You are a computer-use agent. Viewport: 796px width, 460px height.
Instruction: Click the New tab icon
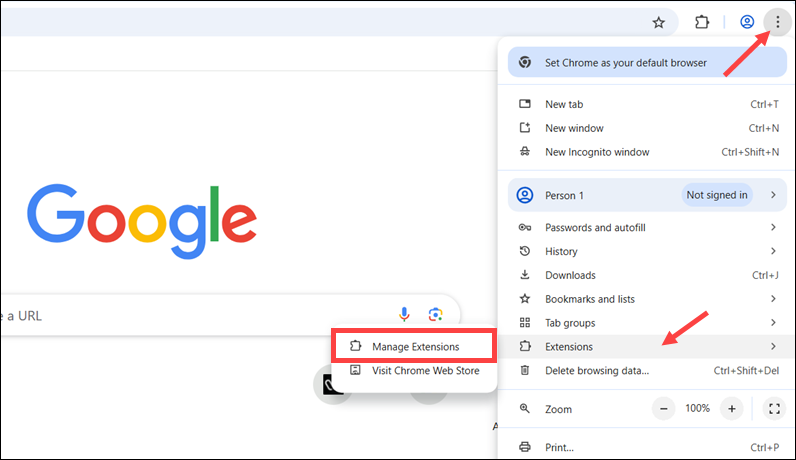tap(525, 104)
